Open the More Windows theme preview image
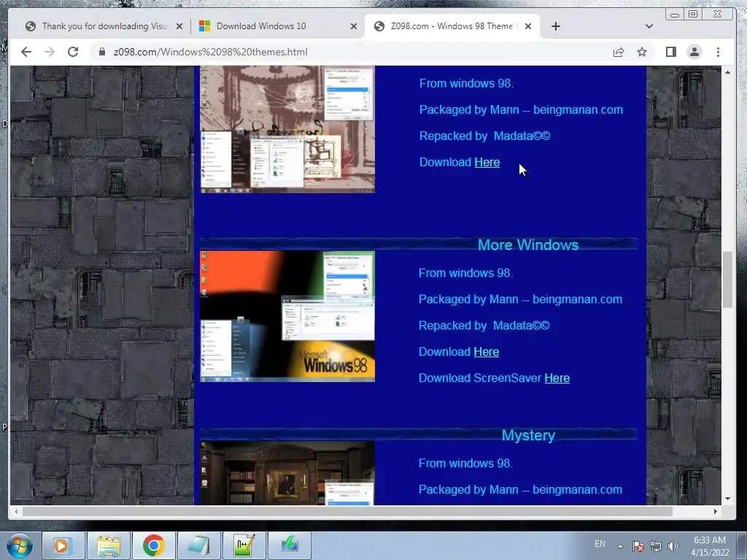The width and height of the screenshot is (747, 560). click(x=287, y=316)
